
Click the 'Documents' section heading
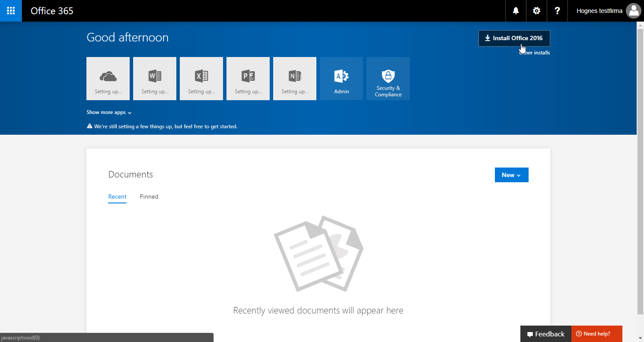click(x=131, y=174)
